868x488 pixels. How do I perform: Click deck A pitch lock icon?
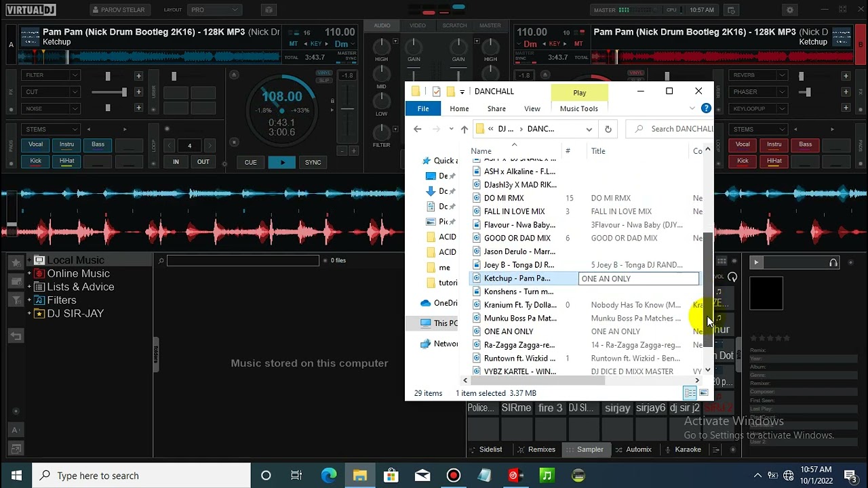pos(332,102)
